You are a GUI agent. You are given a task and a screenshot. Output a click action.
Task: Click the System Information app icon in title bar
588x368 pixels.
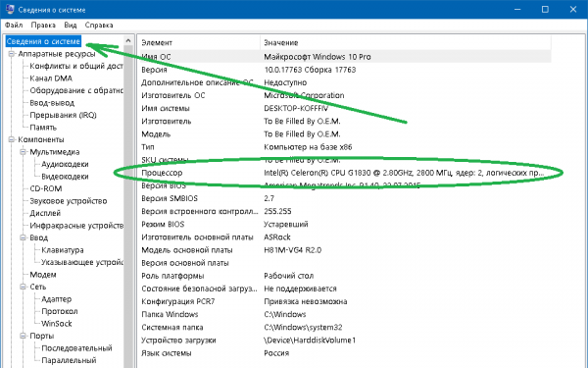click(10, 9)
